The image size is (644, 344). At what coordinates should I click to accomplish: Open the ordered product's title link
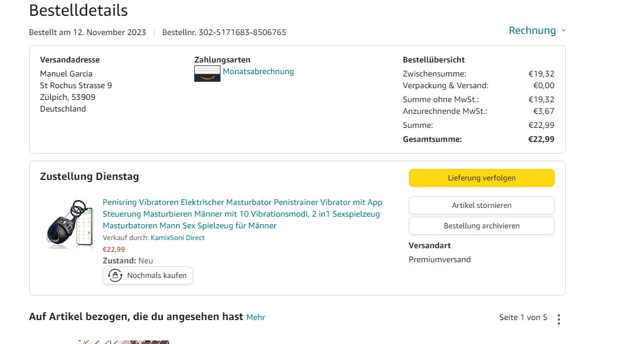click(x=242, y=214)
